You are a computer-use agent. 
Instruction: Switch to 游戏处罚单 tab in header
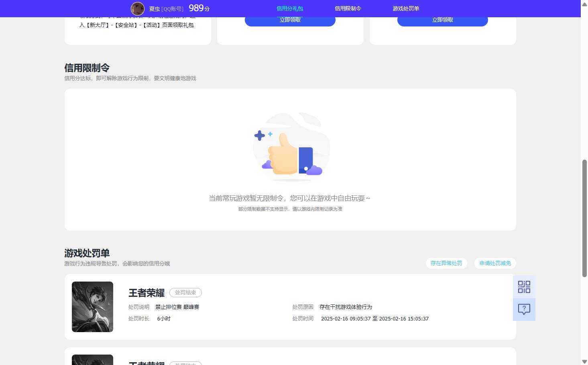pos(406,8)
